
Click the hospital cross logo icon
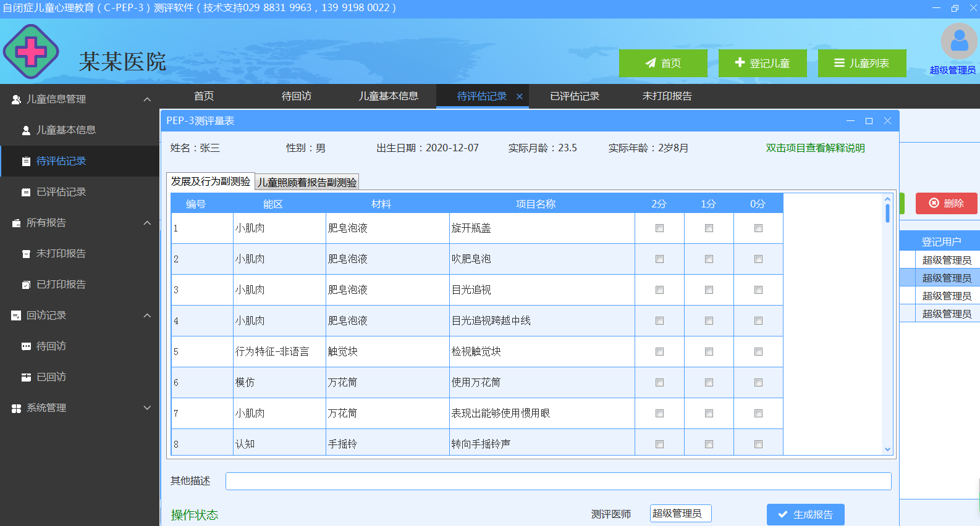pyautogui.click(x=31, y=52)
